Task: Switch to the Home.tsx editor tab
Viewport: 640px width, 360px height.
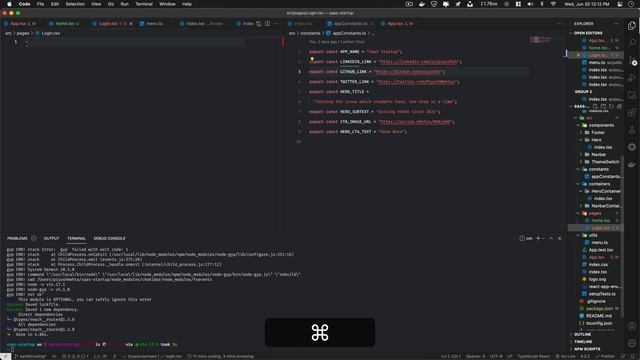Action: (x=65, y=24)
